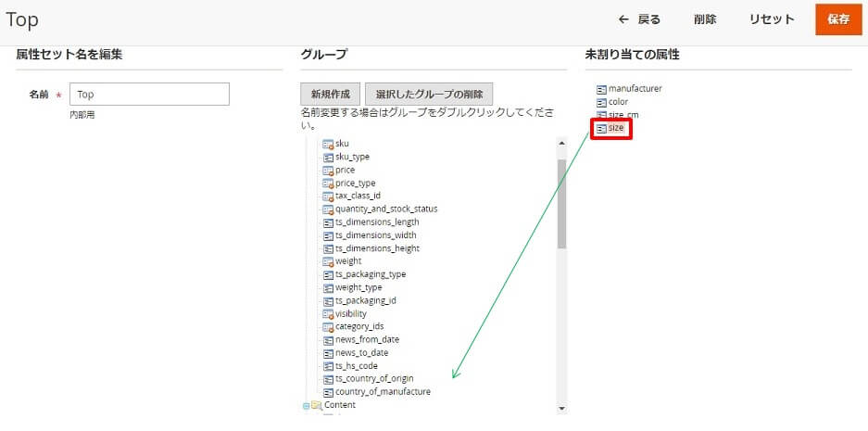This screenshot has height=431, width=868.
Task: Click the group tree scrollbar thumb
Action: pyautogui.click(x=562, y=204)
